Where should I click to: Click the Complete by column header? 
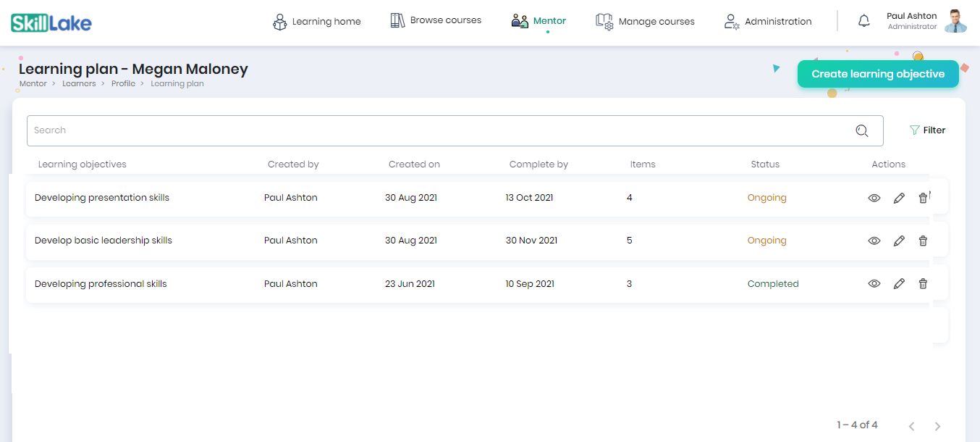538,164
